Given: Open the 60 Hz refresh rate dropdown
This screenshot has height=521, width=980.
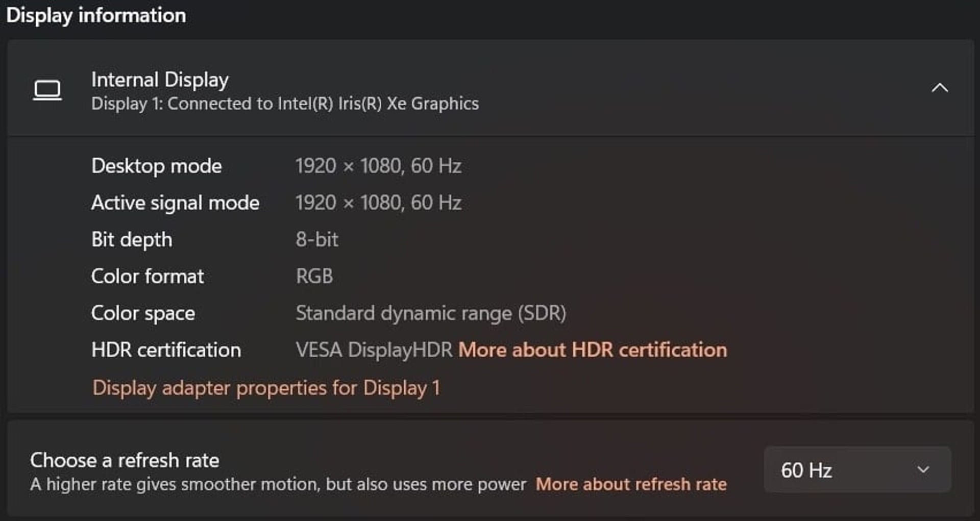Looking at the screenshot, I should (857, 469).
